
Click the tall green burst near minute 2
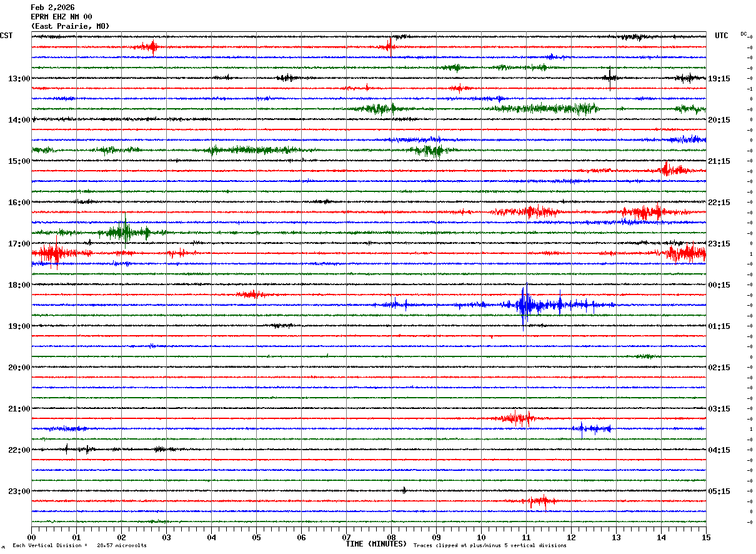click(x=124, y=231)
